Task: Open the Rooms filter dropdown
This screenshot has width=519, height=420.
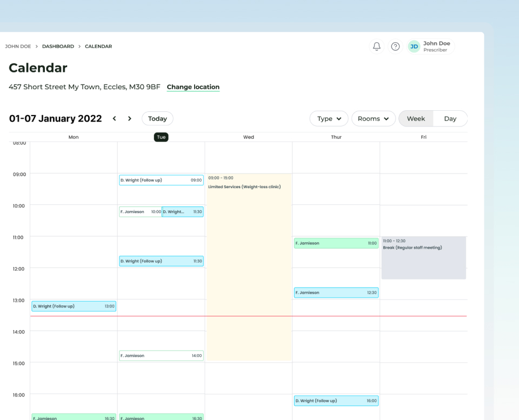Action: (374, 118)
